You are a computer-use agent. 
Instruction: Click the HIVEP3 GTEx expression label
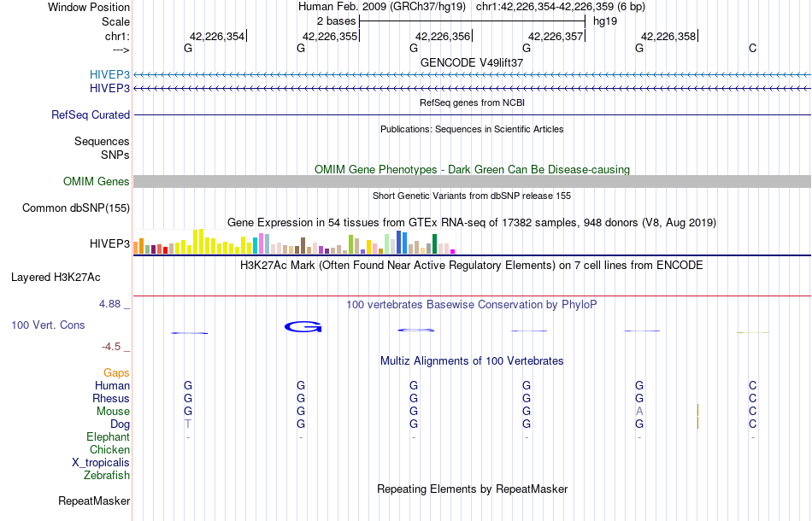click(x=109, y=243)
